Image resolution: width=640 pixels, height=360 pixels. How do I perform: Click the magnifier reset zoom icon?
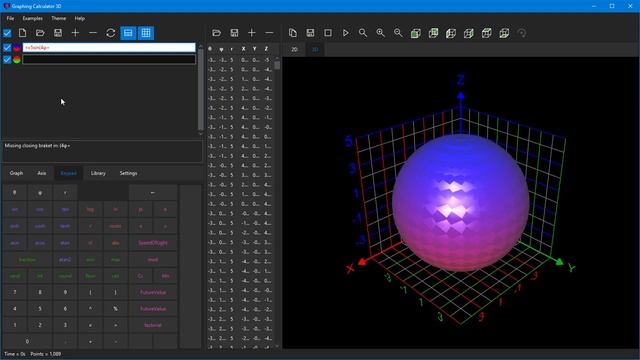coord(363,33)
